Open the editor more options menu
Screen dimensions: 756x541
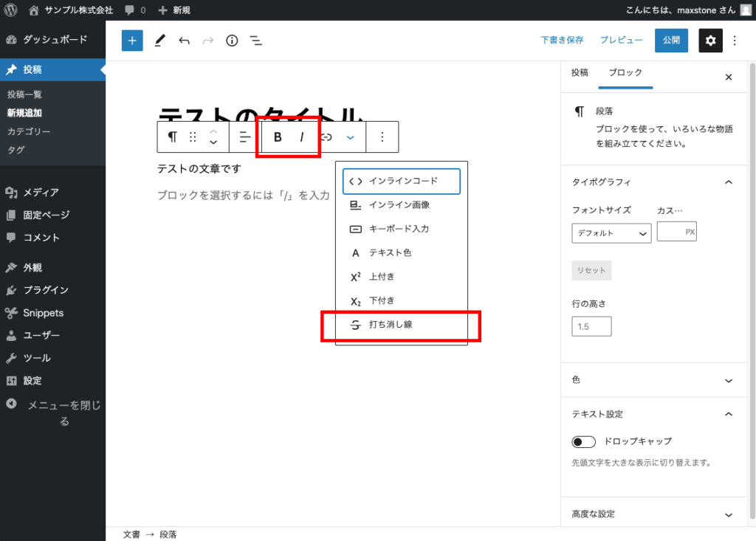point(735,41)
